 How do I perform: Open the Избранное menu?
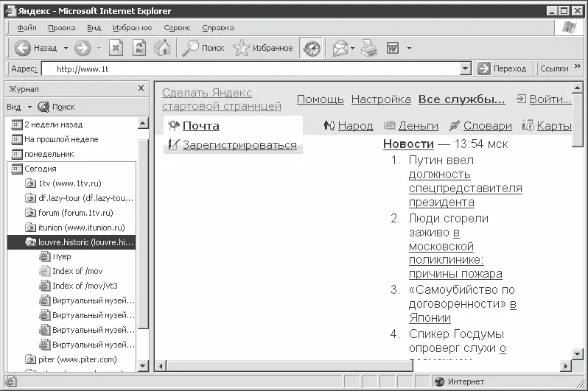(133, 28)
